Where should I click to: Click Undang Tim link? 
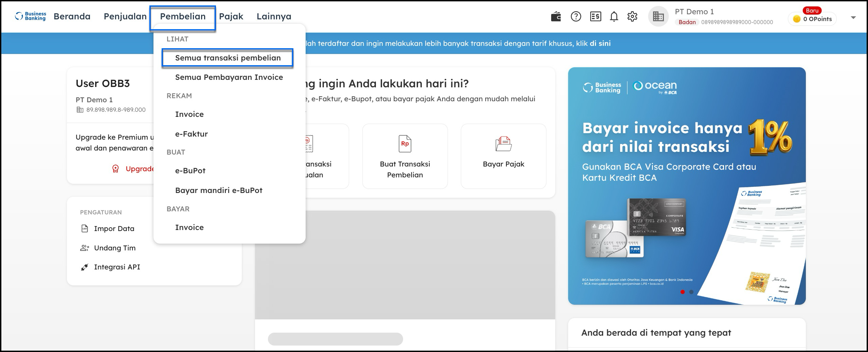[115, 248]
